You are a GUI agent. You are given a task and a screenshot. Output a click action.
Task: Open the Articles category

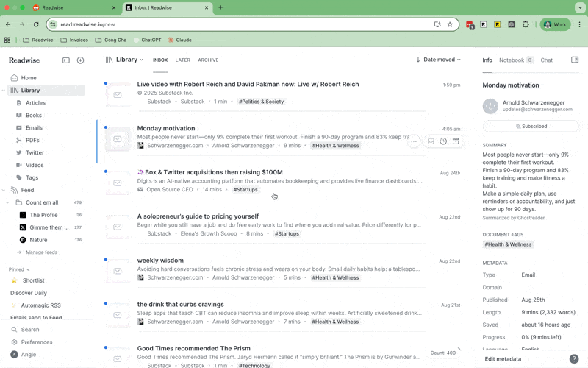(x=35, y=103)
